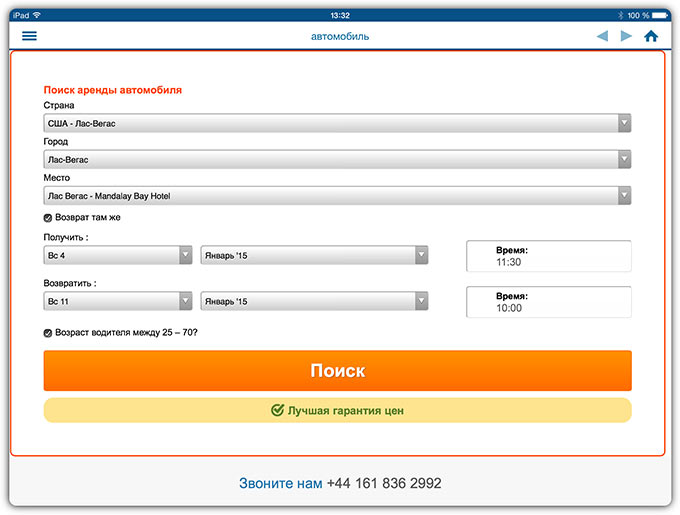The width and height of the screenshot is (680, 515).
Task: Call the number +44 161 836 2992
Action: (x=384, y=483)
